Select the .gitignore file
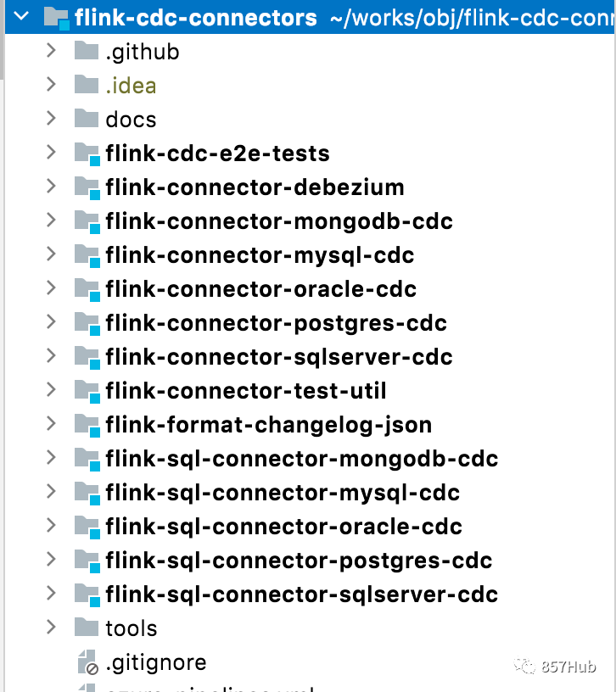Image resolution: width=616 pixels, height=692 pixels. (x=156, y=663)
